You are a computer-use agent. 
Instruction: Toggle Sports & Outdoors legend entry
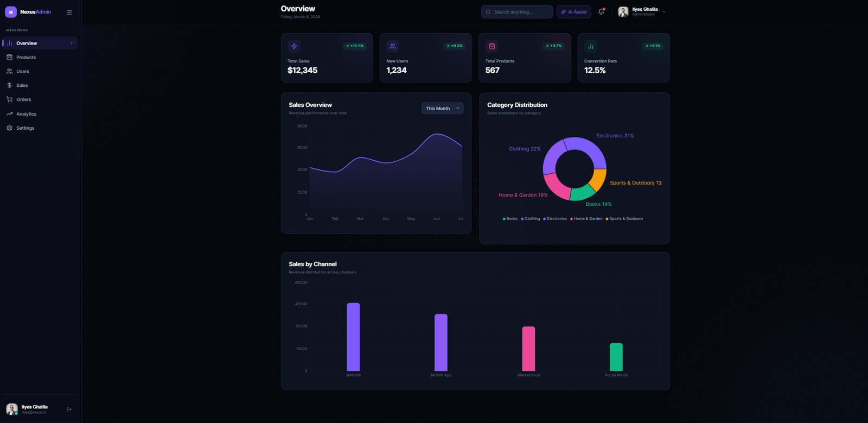pos(624,219)
